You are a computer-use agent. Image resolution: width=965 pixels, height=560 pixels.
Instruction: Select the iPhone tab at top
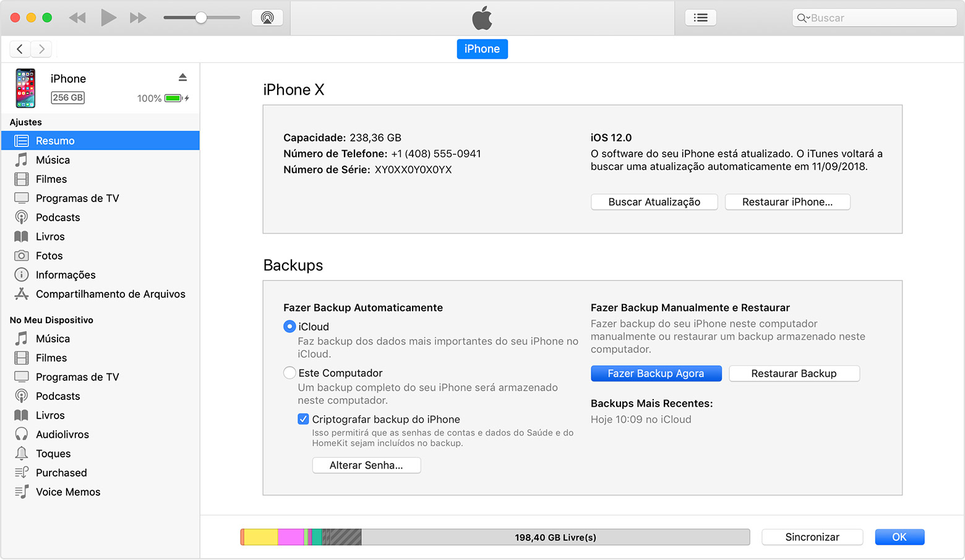pos(482,49)
